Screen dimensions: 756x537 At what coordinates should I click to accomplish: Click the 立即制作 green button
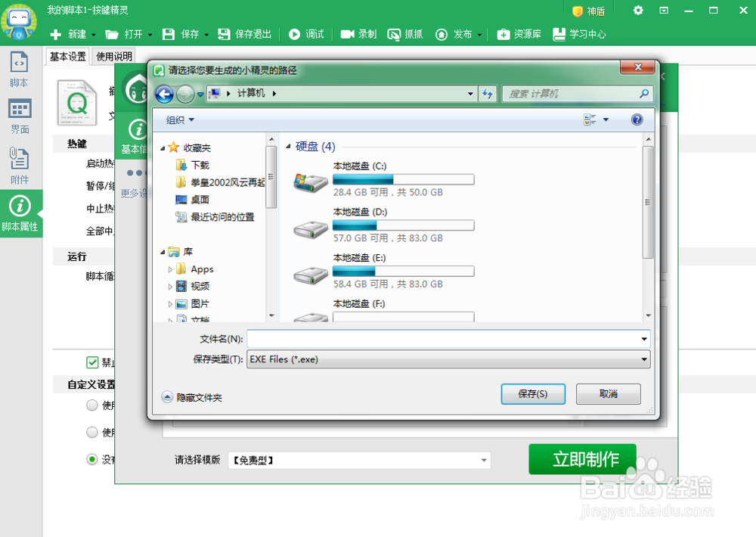[x=582, y=459]
